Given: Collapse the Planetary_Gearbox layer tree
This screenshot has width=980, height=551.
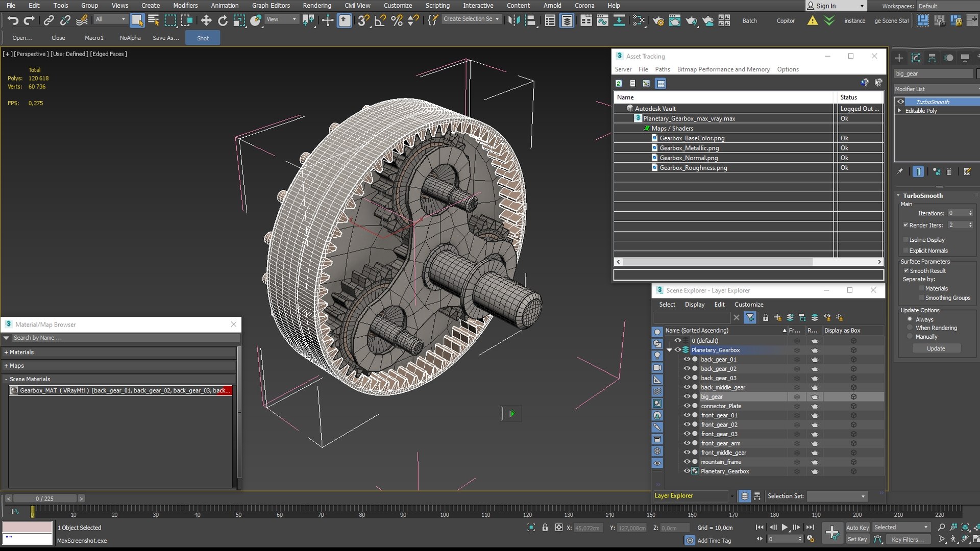Looking at the screenshot, I should point(670,350).
